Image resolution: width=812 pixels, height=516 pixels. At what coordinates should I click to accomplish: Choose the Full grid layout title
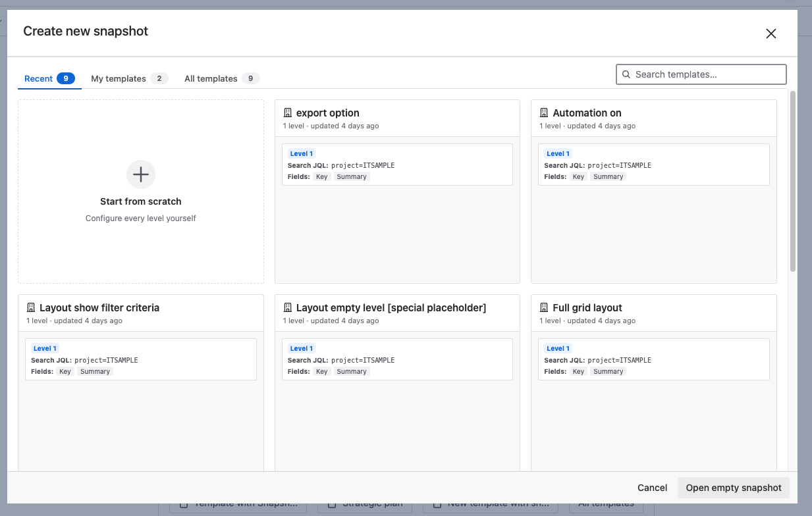click(587, 308)
